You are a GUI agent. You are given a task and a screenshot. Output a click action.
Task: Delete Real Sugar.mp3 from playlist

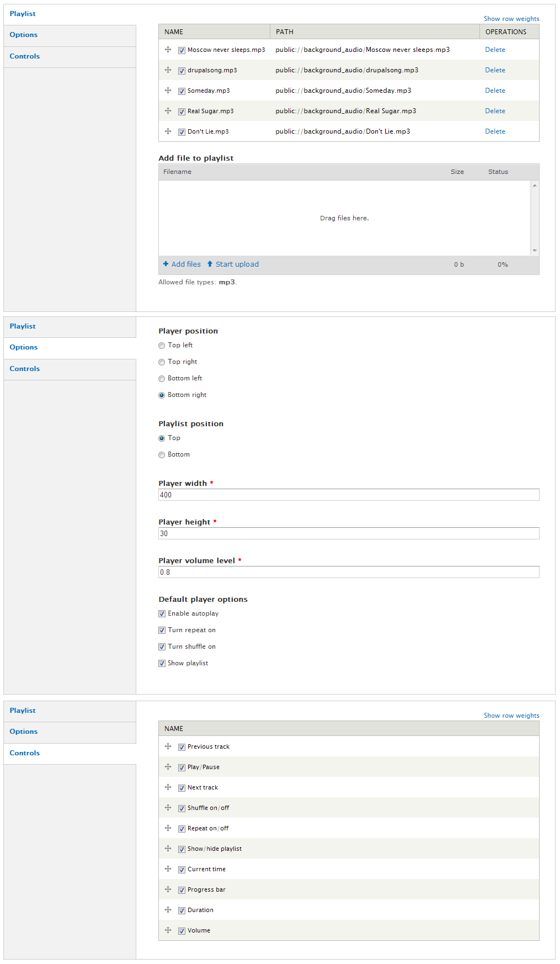tap(495, 111)
